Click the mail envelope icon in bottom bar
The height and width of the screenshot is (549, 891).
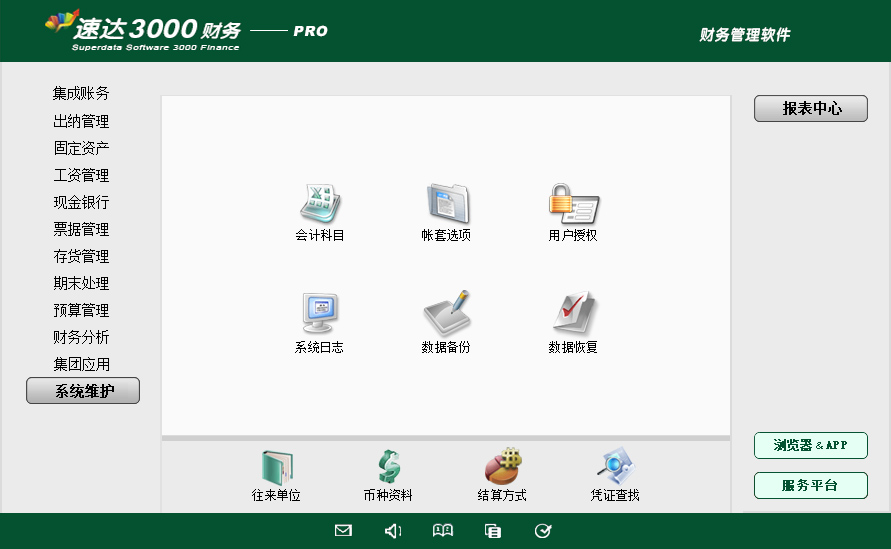pos(343,531)
